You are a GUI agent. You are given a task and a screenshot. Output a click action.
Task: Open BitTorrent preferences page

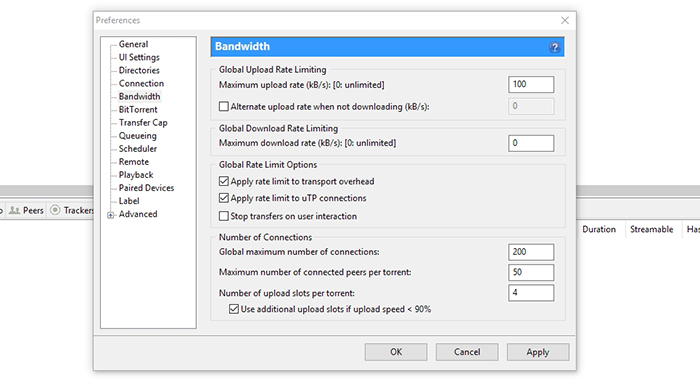pos(138,109)
